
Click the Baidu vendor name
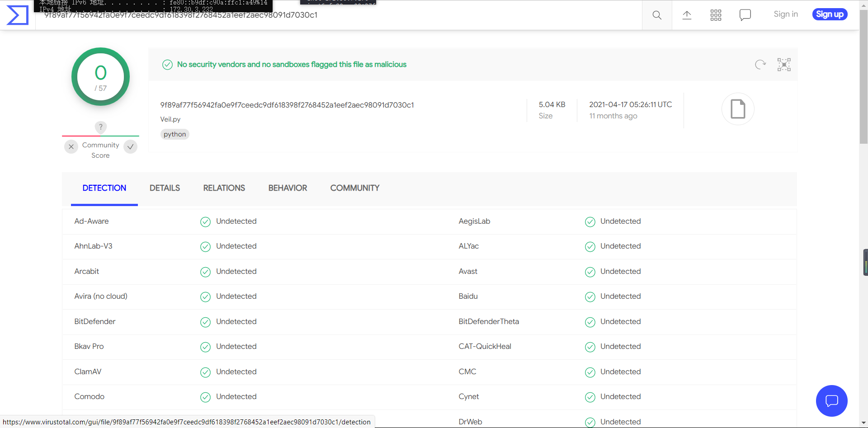(468, 296)
